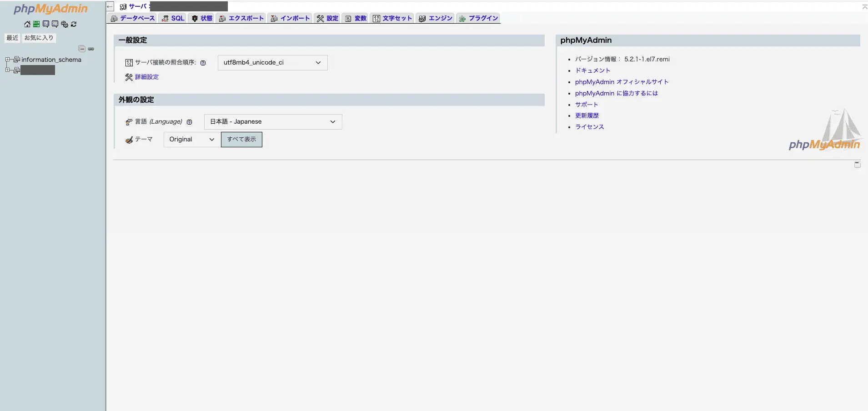Open the 文字セット charsets tab
This screenshot has height=411, width=868.
(x=392, y=18)
